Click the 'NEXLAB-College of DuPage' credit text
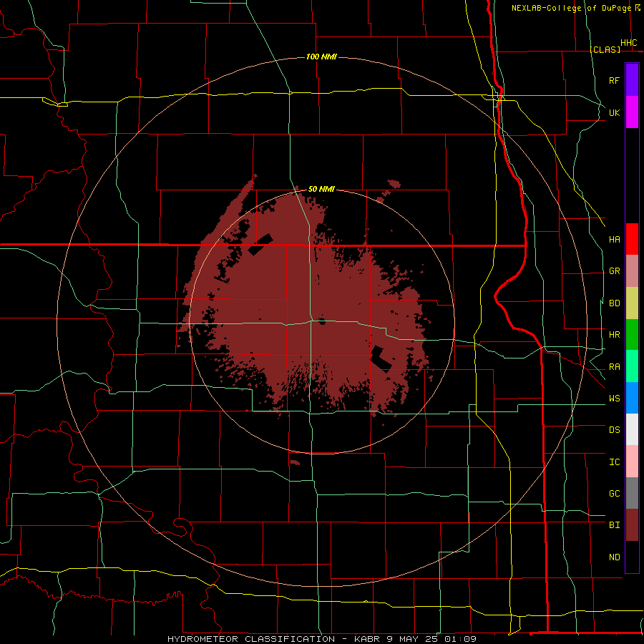644x644 pixels. [x=571, y=8]
